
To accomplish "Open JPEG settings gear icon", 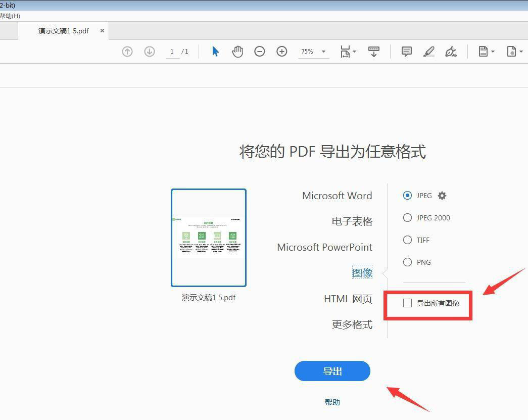I will pos(442,196).
